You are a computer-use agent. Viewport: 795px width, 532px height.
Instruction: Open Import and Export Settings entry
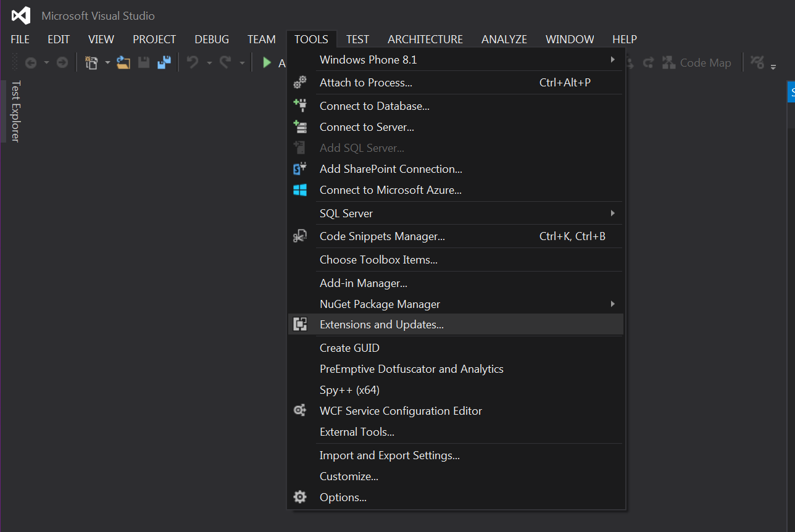tap(456, 455)
